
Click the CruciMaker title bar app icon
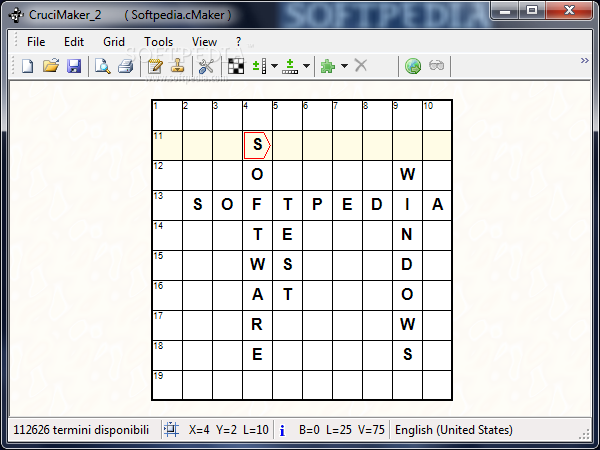coord(16,15)
